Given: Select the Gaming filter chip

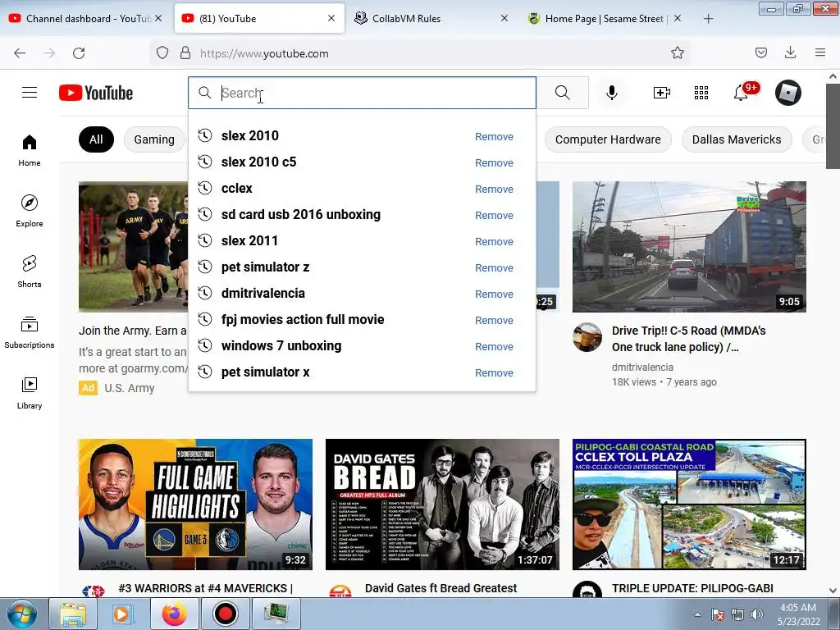Looking at the screenshot, I should pyautogui.click(x=154, y=139).
